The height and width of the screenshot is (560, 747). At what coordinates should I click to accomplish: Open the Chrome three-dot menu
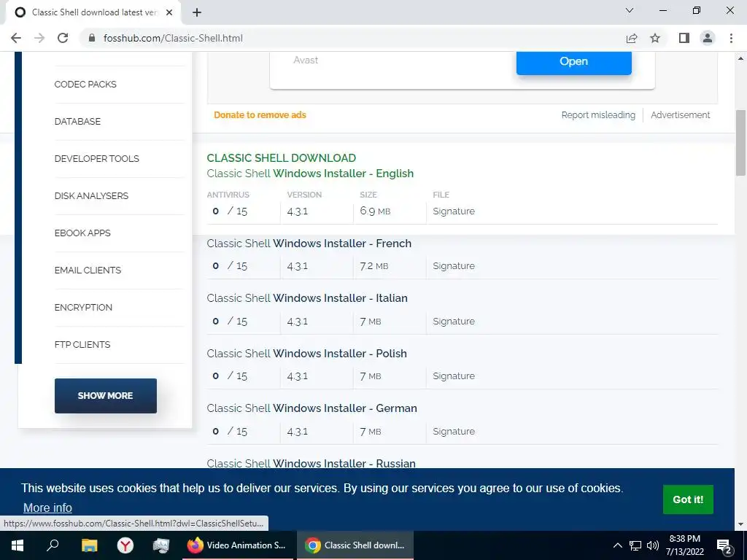731,38
